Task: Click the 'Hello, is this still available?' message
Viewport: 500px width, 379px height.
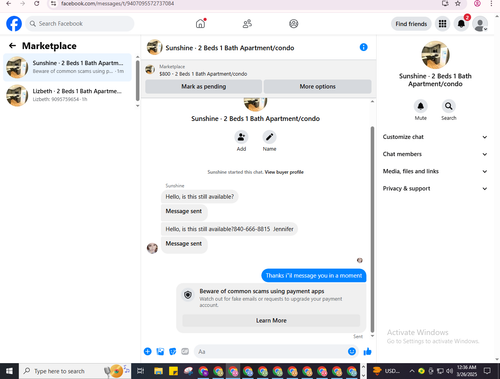Action: pos(200,197)
